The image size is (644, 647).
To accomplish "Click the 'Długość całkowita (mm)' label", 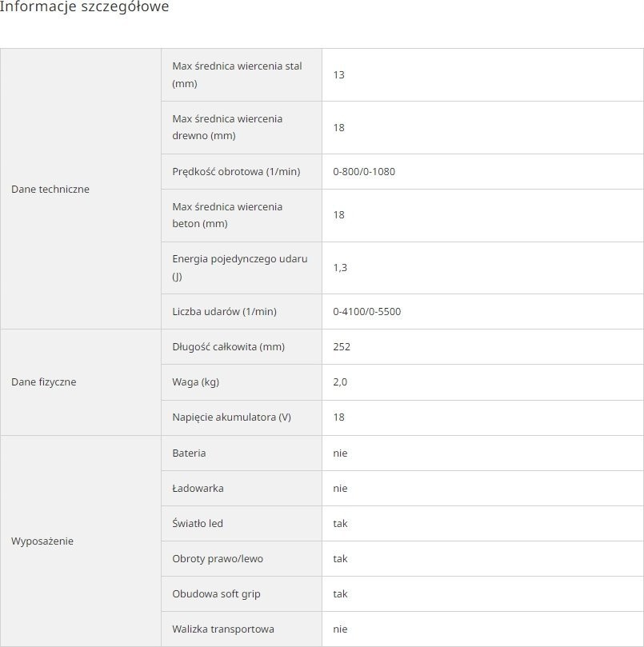I will point(228,347).
